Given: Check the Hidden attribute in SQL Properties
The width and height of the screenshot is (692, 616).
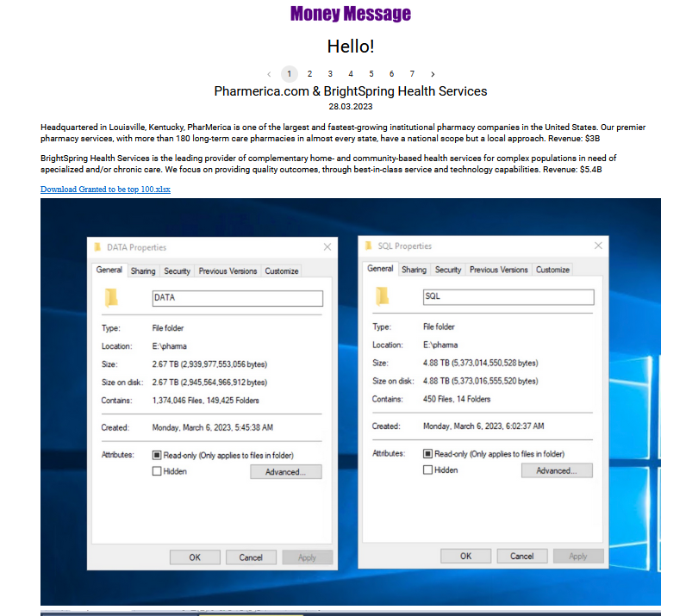Looking at the screenshot, I should 428,468.
